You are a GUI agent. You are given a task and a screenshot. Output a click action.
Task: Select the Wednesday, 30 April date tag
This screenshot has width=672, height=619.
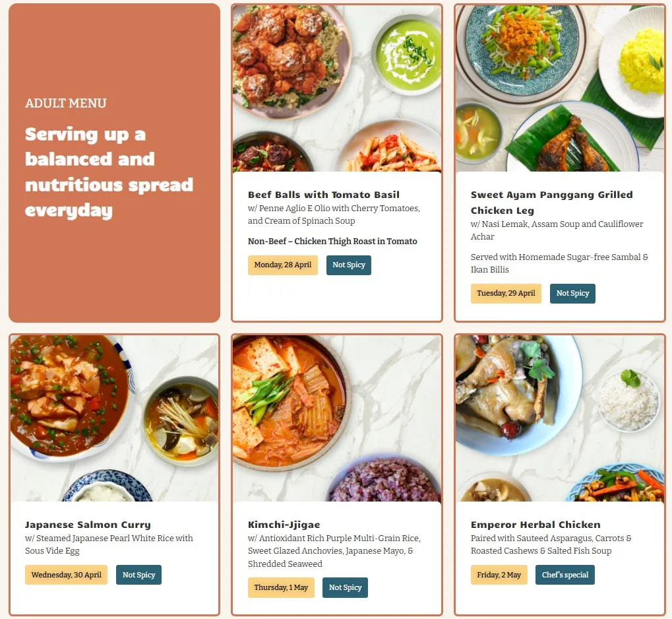66,575
